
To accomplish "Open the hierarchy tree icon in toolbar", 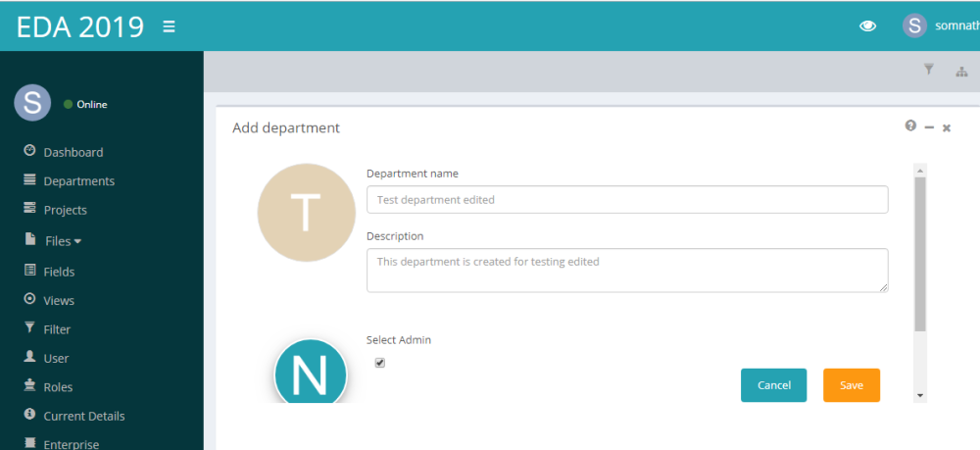I will [961, 71].
